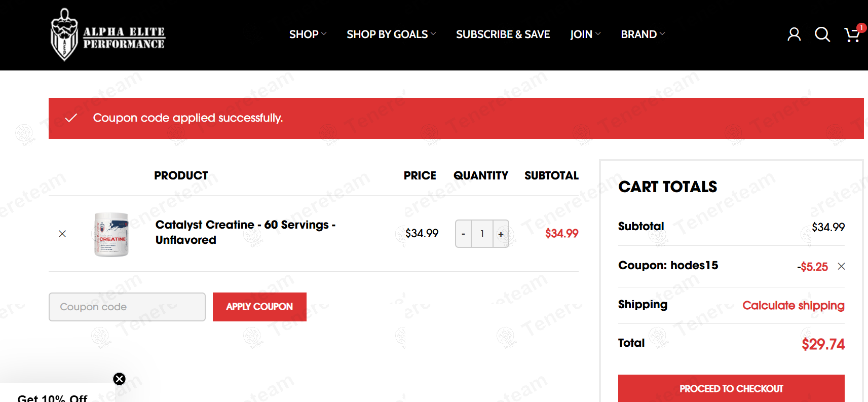Remove the hodes15 coupon

[841, 266]
